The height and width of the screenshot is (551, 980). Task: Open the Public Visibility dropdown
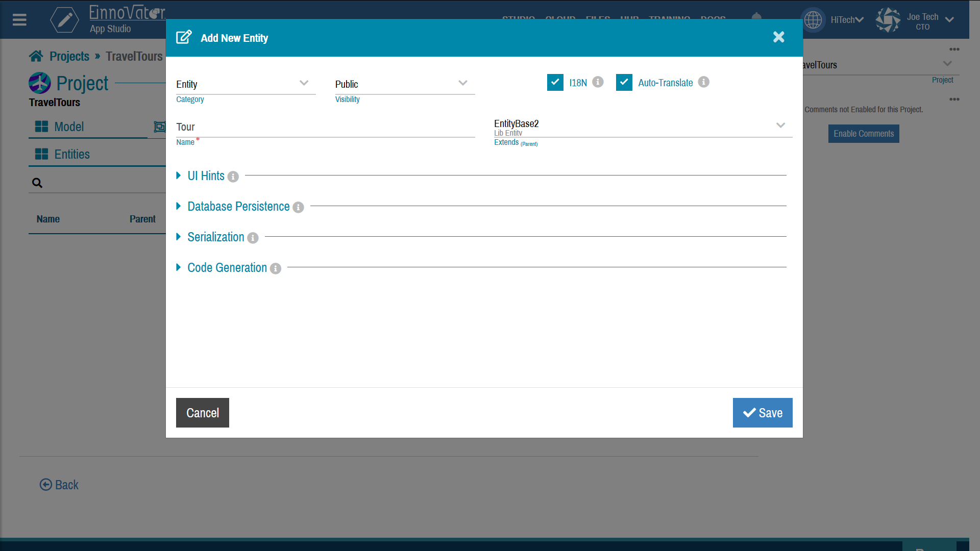click(x=463, y=83)
